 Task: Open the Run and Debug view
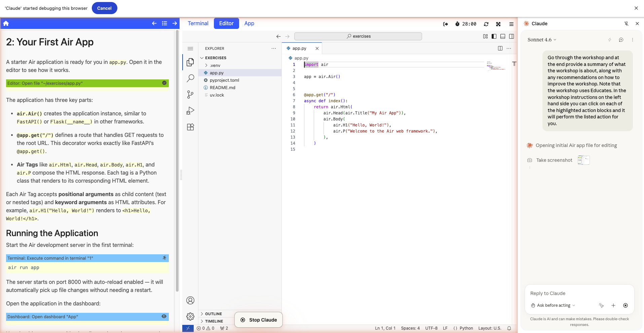point(190,111)
